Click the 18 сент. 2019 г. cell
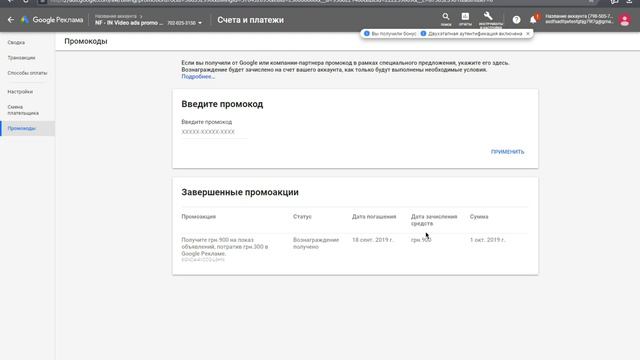Viewport: 640px width, 360px height. [x=373, y=240]
